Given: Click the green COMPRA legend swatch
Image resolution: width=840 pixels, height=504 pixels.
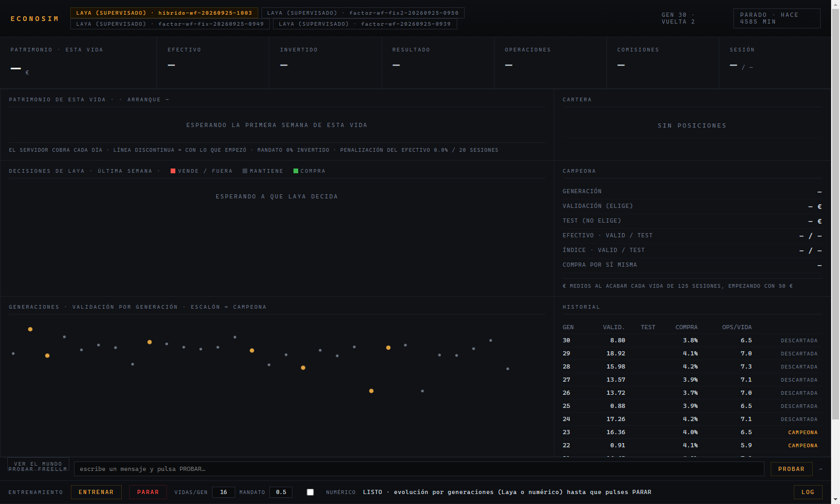Looking at the screenshot, I should tap(296, 171).
